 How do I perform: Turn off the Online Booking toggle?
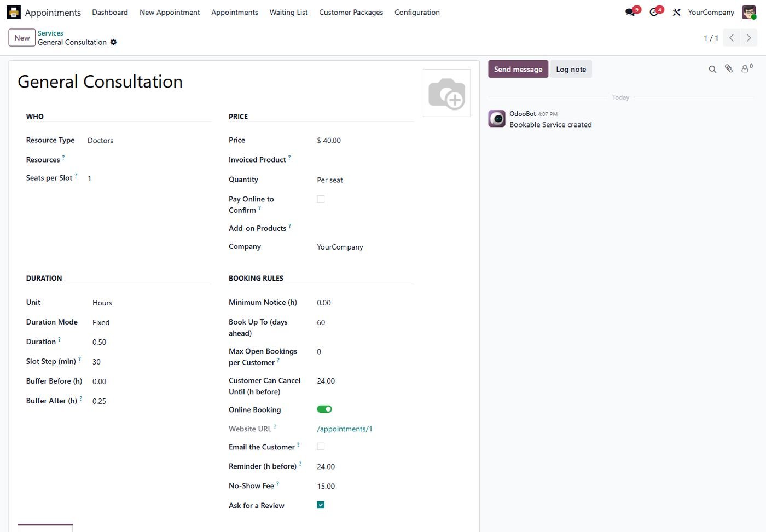tap(324, 409)
